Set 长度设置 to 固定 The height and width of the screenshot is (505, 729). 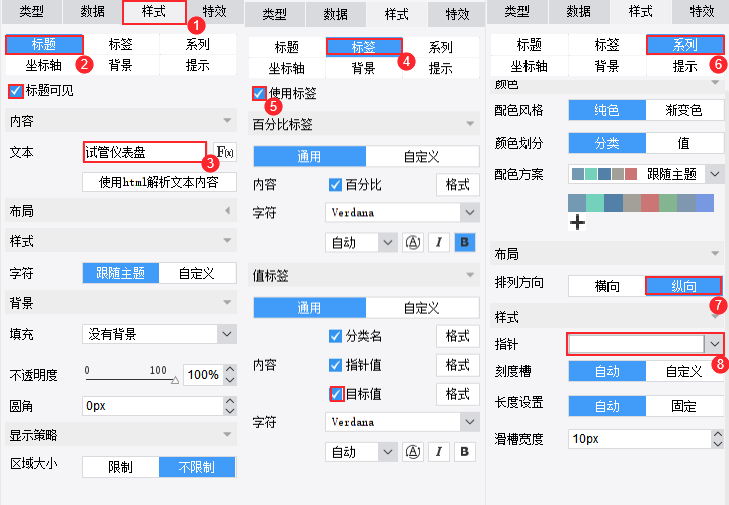click(x=684, y=406)
